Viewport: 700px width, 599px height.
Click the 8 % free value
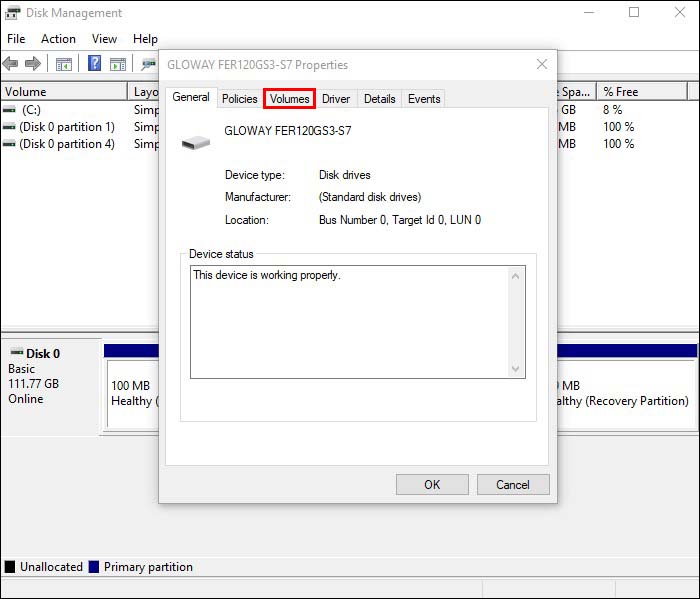[612, 110]
